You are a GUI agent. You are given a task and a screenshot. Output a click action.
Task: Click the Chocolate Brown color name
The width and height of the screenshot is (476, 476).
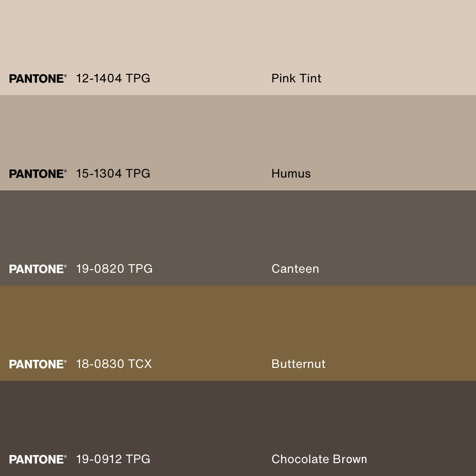coord(319,459)
